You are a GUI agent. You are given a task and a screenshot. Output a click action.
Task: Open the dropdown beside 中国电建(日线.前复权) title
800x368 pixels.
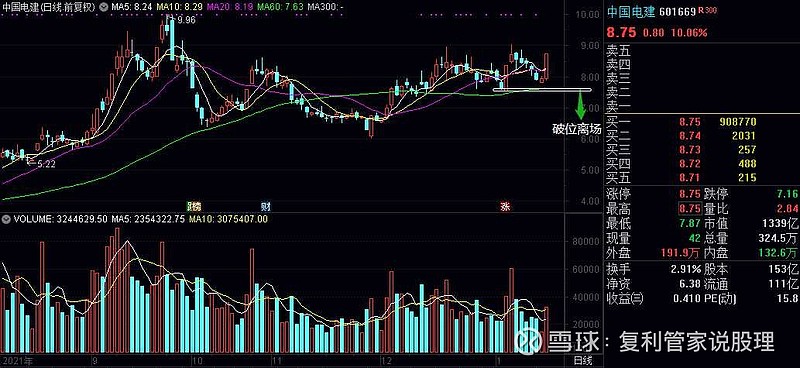pyautogui.click(x=104, y=8)
